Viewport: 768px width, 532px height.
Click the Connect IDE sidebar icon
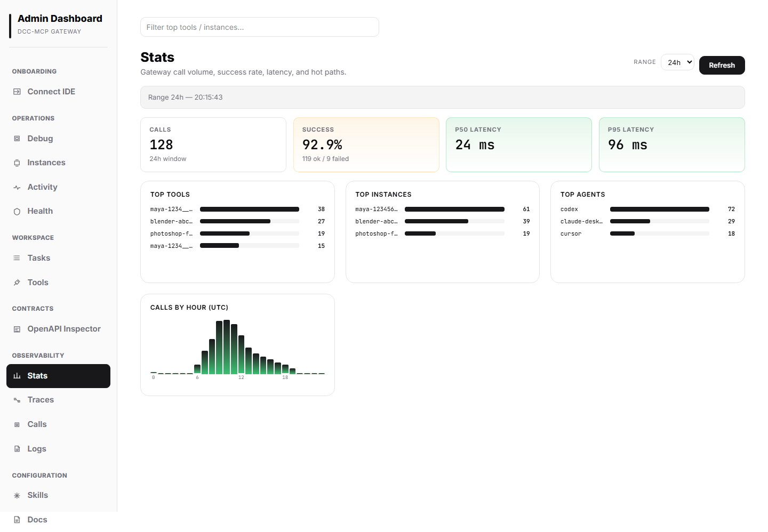coord(17,92)
